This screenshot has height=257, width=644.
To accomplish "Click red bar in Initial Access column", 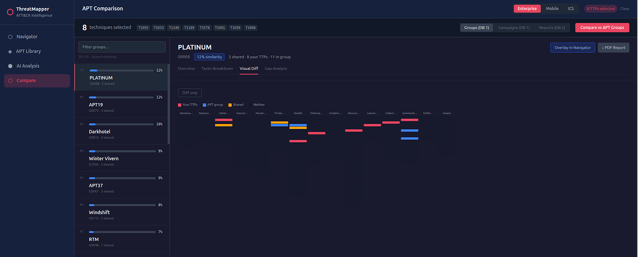I will pos(224,120).
